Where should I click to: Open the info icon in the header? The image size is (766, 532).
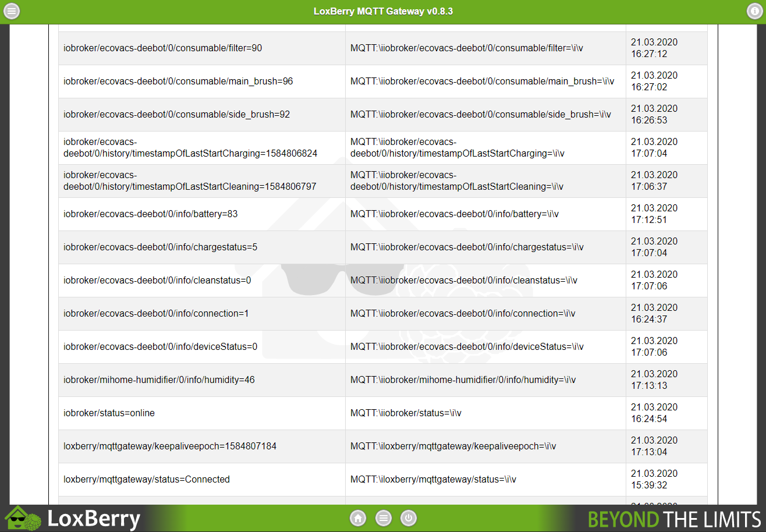[754, 11]
